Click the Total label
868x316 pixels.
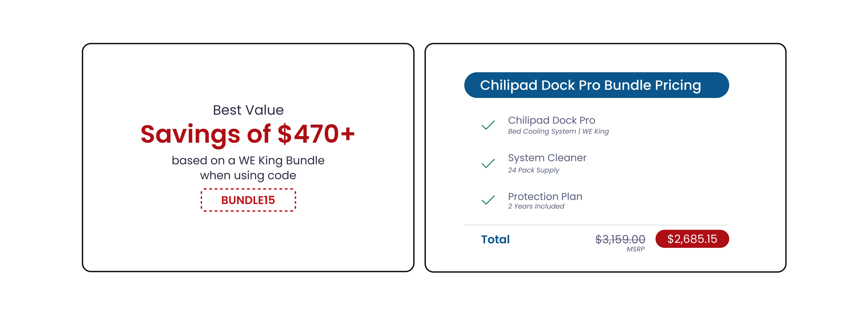tap(495, 239)
